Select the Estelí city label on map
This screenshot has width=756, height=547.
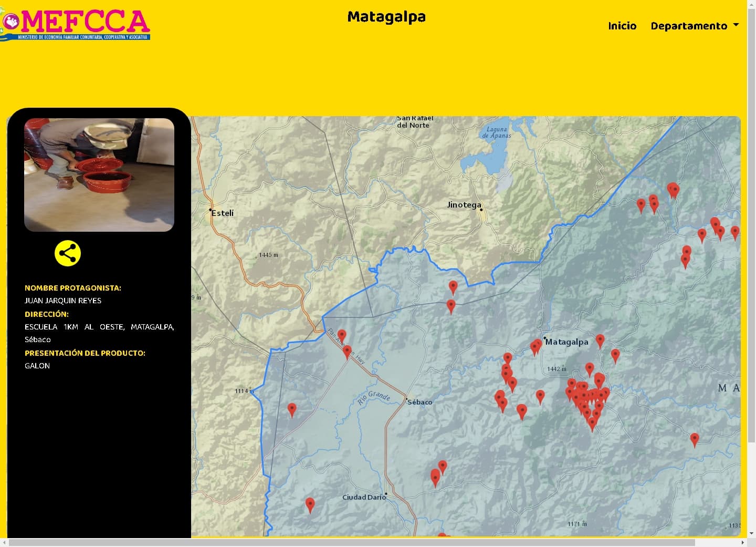[x=223, y=213]
